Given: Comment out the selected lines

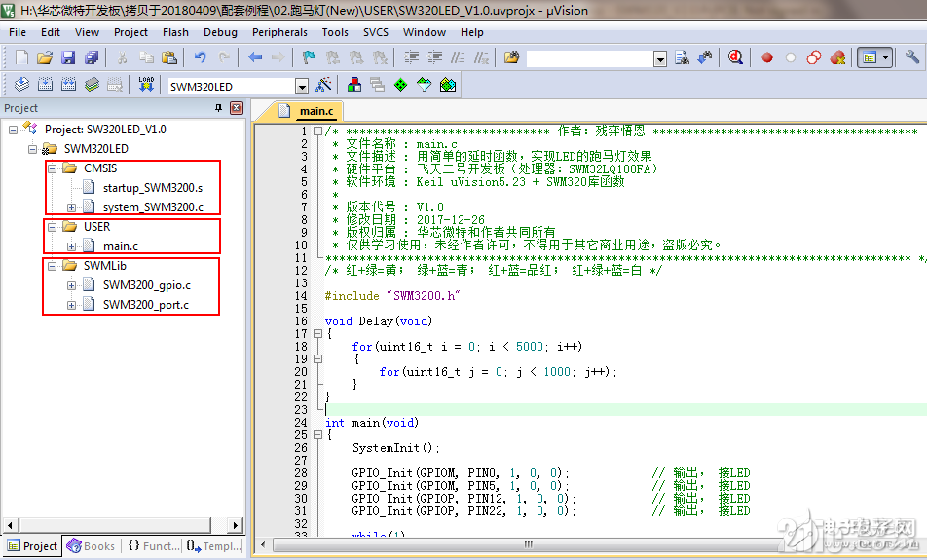Looking at the screenshot, I should [459, 57].
